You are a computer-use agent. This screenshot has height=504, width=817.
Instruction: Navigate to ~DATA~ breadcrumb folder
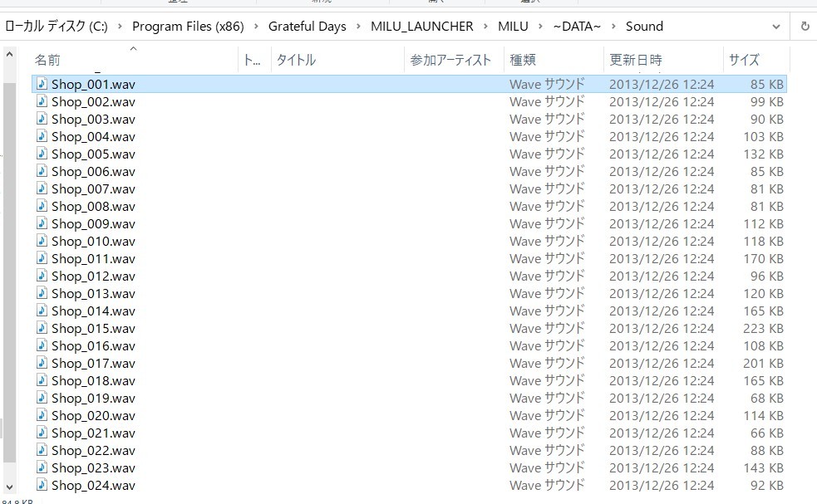(x=576, y=26)
